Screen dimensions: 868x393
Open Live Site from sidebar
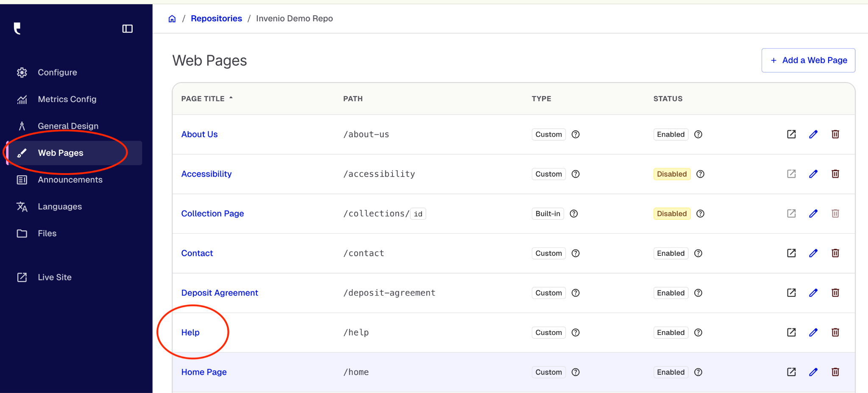55,277
